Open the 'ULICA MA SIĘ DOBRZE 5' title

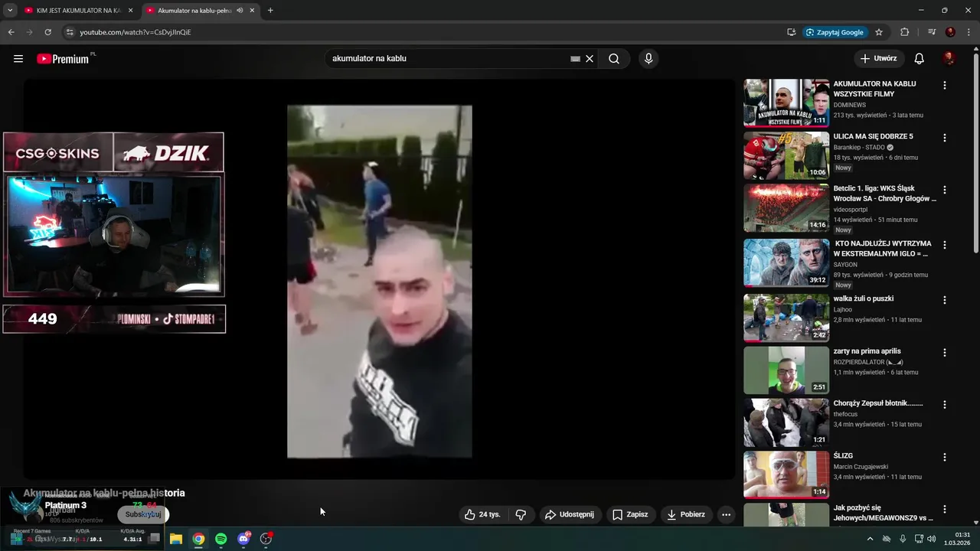pyautogui.click(x=873, y=136)
